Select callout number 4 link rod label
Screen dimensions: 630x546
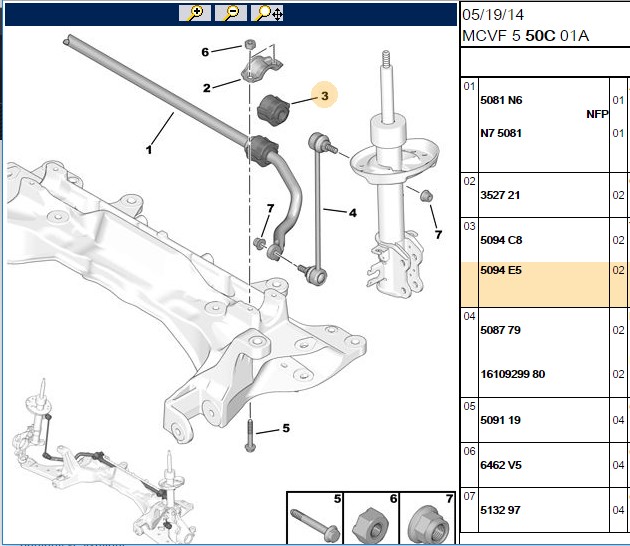coord(352,213)
